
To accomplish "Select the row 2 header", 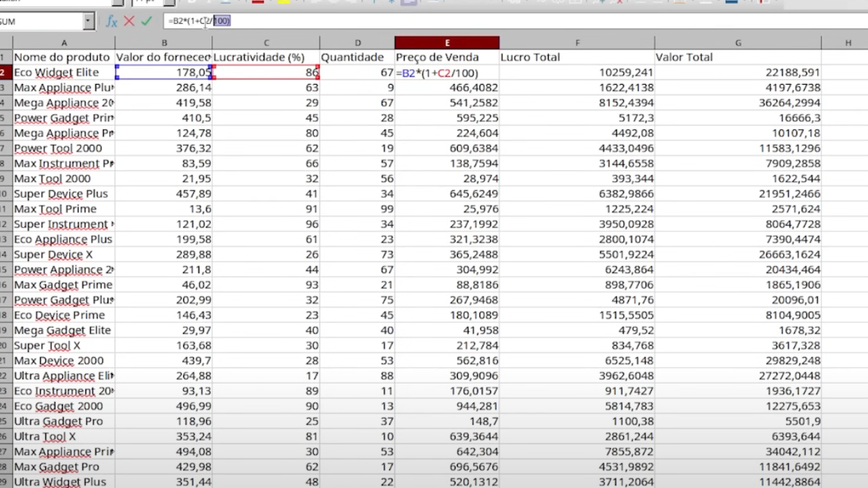I will point(5,73).
